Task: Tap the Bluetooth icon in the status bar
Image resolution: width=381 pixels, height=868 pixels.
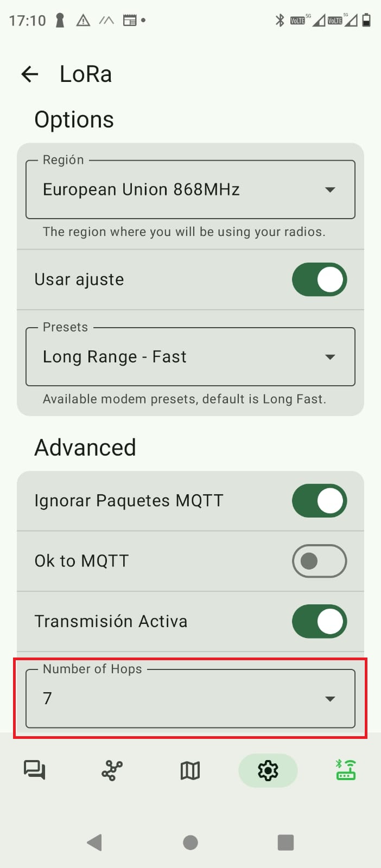Action: pos(280,21)
